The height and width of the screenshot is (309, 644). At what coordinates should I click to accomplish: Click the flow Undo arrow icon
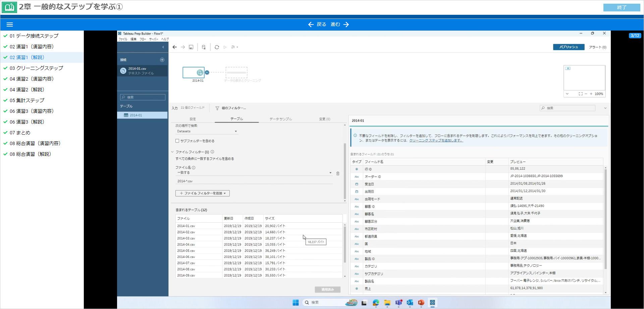175,47
